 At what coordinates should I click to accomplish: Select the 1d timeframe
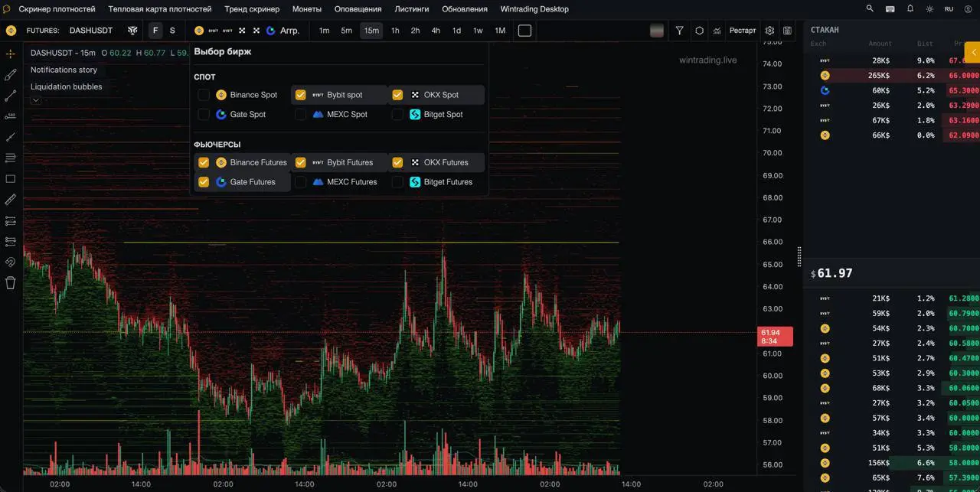pos(456,31)
